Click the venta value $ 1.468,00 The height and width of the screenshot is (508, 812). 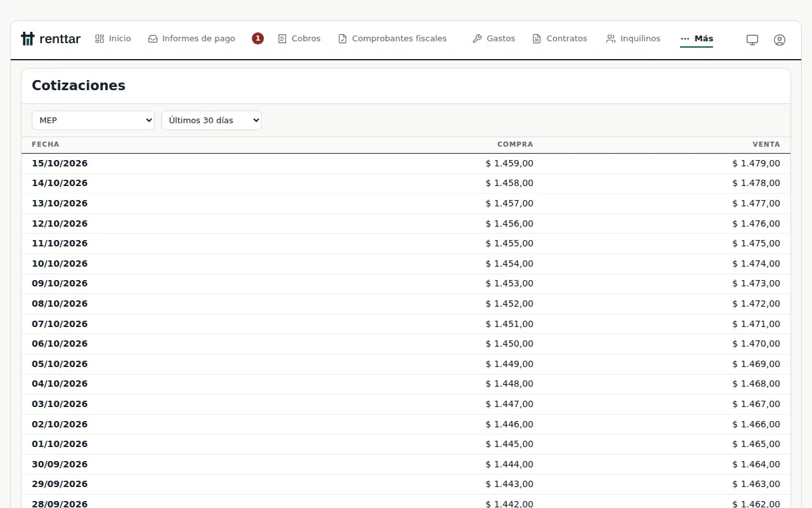click(756, 384)
